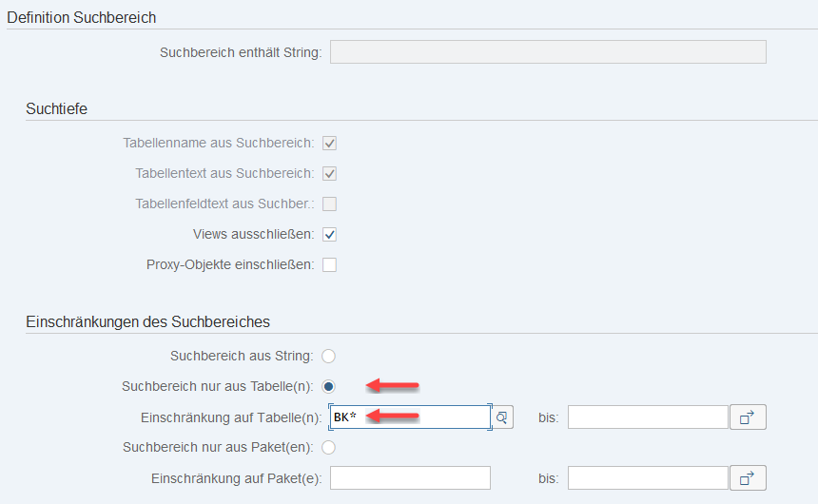Toggle Tabellenname aus Suchbereich checkbox
Screen dimensions: 818x504
[x=330, y=144]
